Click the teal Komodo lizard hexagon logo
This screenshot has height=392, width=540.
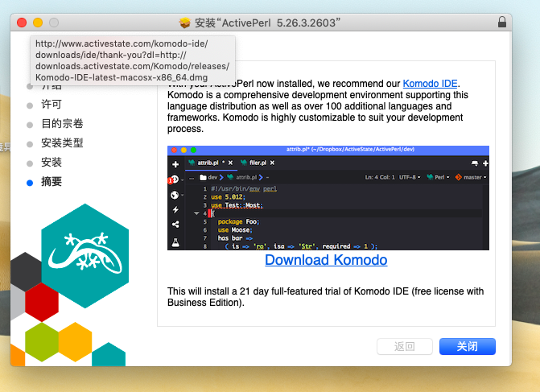(x=85, y=256)
